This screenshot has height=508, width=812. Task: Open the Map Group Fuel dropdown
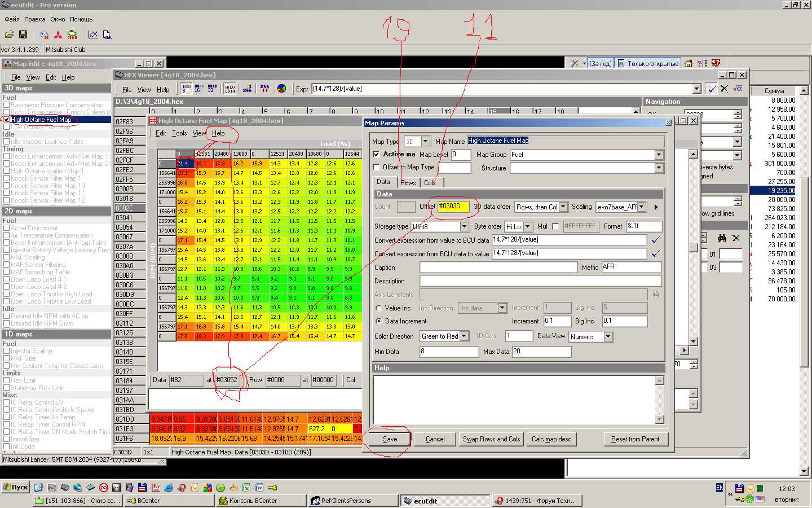(x=659, y=155)
